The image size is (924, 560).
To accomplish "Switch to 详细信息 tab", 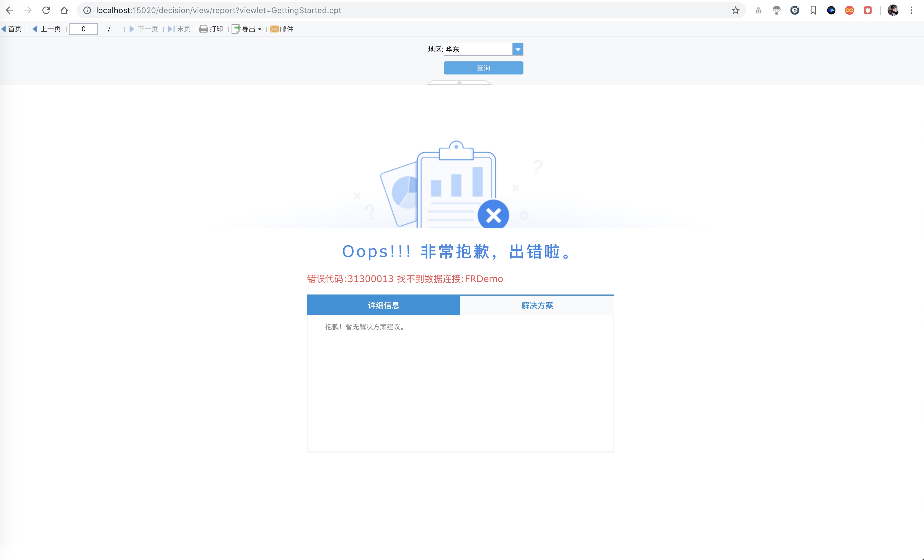I will pyautogui.click(x=383, y=305).
